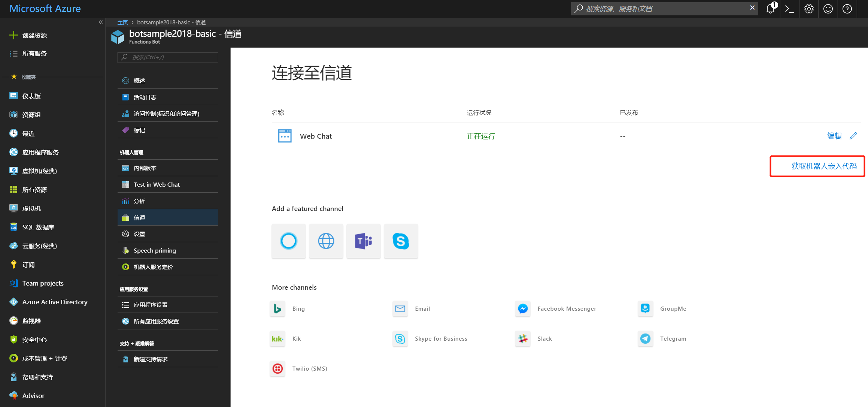The image size is (868, 407).
Task: Open Advisor in the sidebar
Action: click(33, 396)
